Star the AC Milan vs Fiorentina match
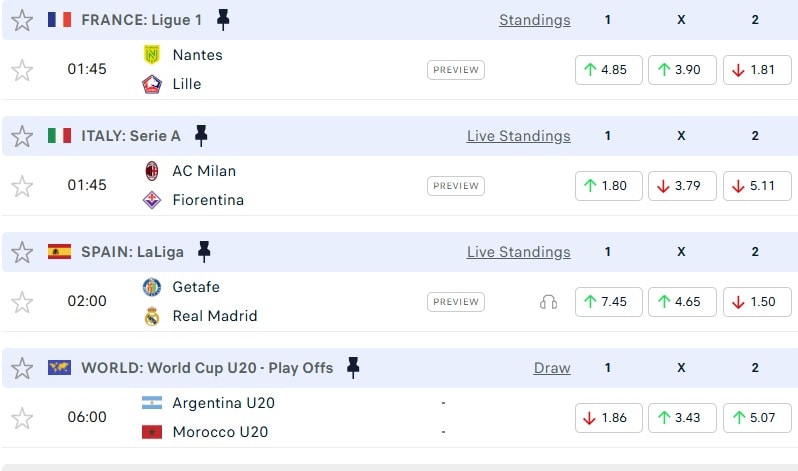Viewport: 798px width, 471px height. [22, 186]
